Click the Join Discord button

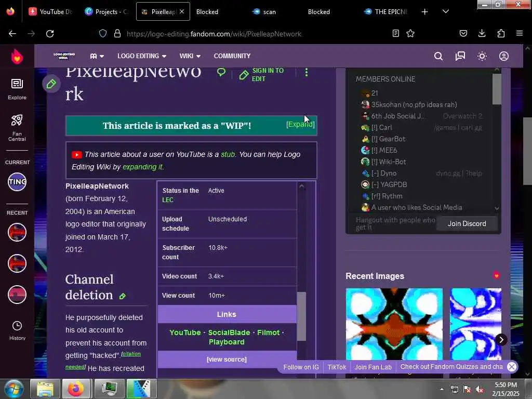(467, 223)
